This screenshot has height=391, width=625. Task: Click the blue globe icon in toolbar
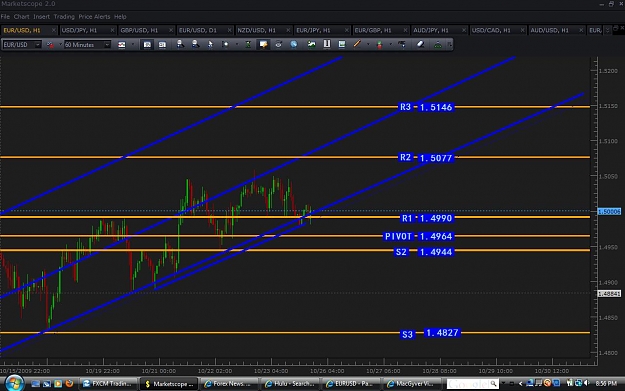tap(294, 44)
